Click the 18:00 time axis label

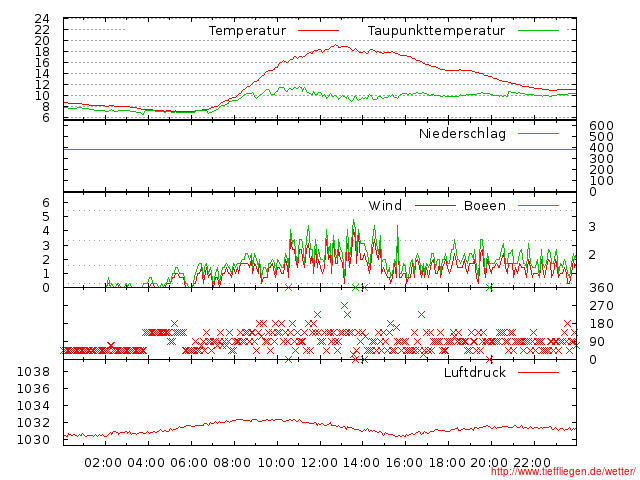point(447,463)
